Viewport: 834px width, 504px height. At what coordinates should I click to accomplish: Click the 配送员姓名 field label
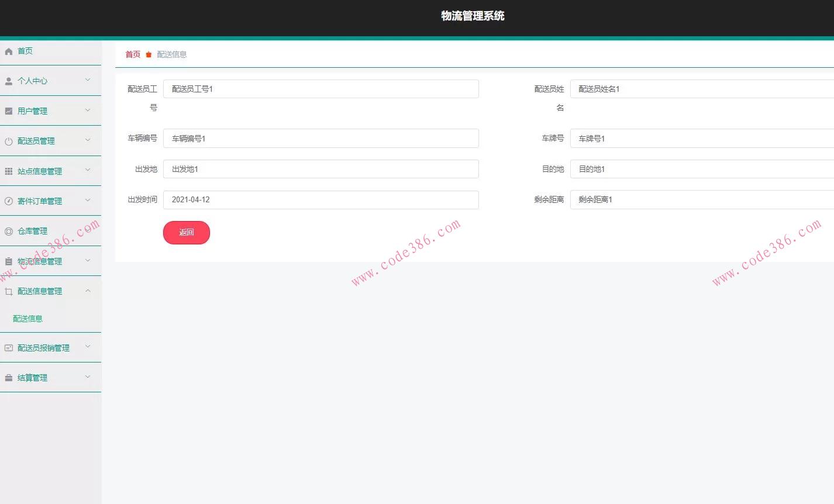(549, 98)
